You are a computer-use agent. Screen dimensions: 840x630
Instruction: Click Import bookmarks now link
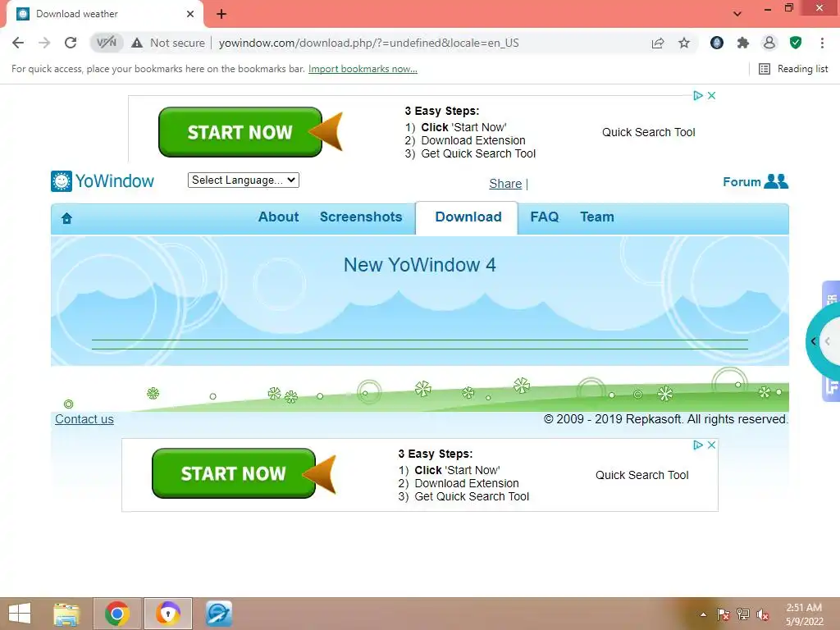(x=363, y=69)
